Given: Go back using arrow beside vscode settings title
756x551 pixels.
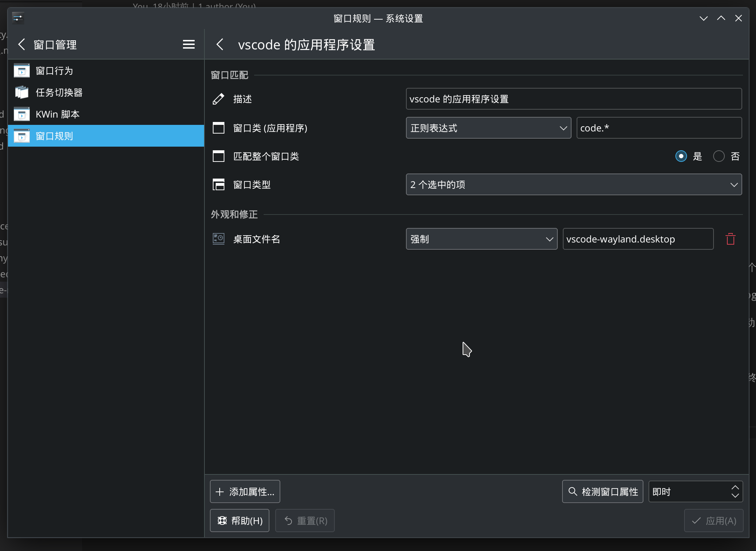Looking at the screenshot, I should (x=220, y=44).
